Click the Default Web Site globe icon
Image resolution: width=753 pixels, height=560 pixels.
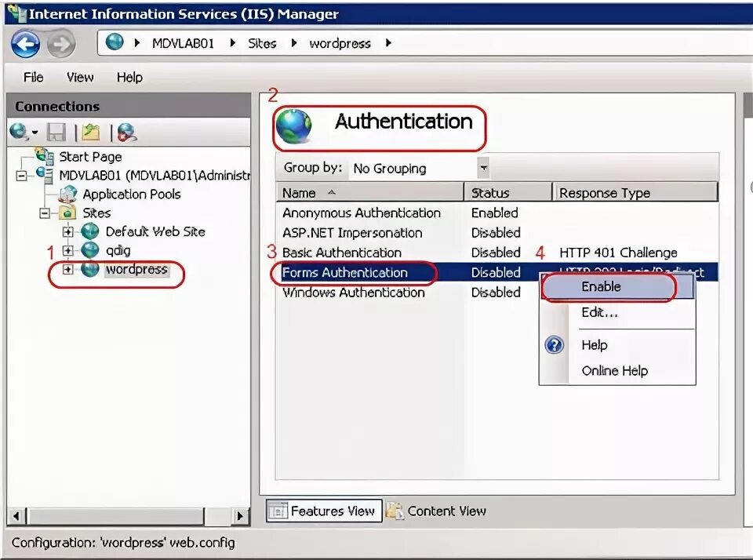(x=89, y=231)
